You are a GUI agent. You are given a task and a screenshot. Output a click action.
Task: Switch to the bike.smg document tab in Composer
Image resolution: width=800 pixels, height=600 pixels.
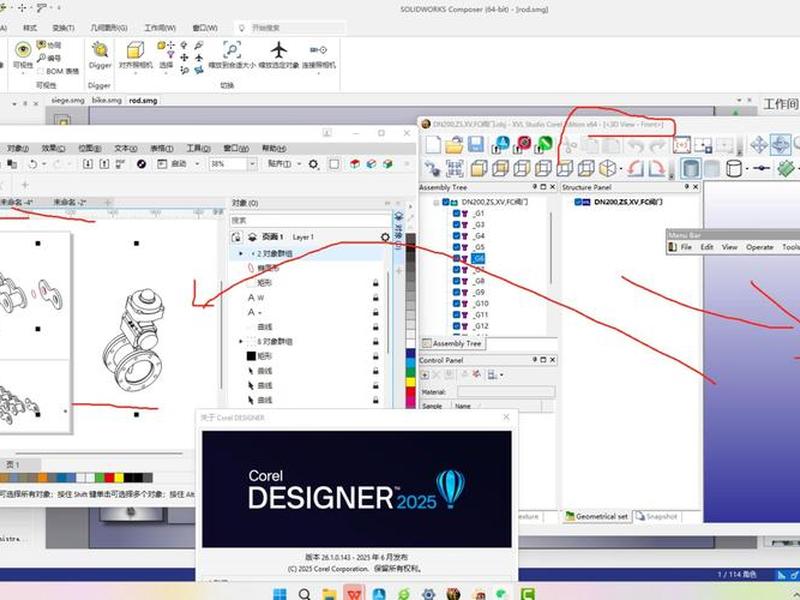pos(107,101)
